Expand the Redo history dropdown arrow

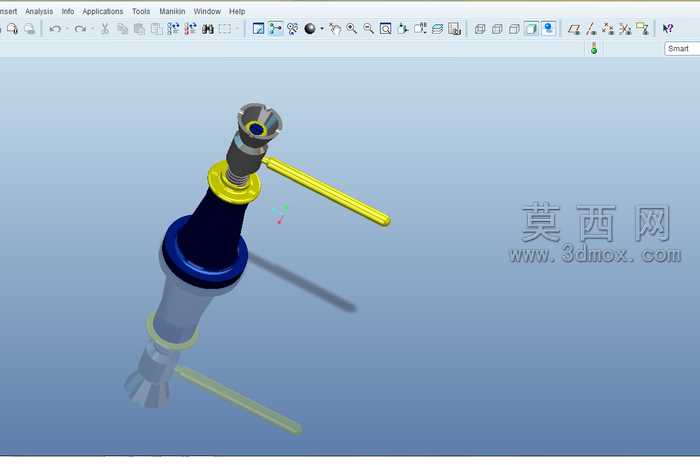(92, 29)
